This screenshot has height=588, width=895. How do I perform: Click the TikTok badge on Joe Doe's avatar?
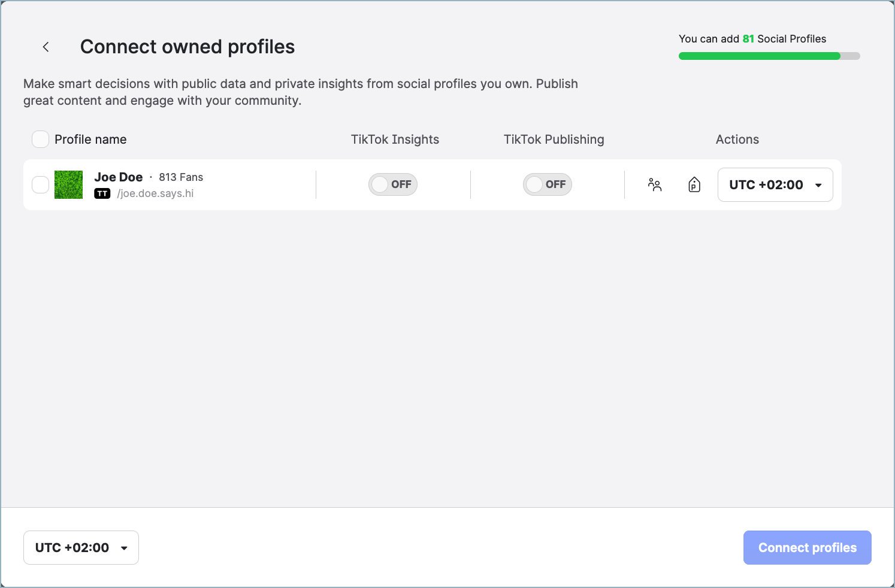(x=102, y=193)
